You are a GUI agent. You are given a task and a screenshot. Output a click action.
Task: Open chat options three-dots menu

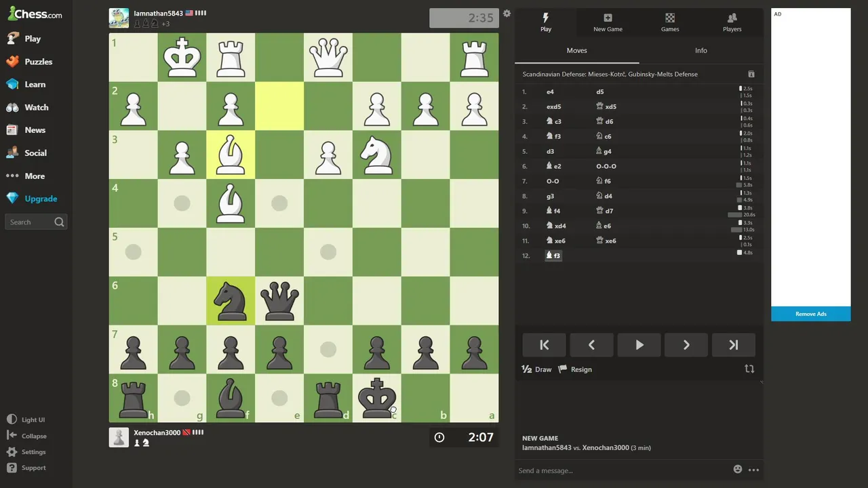753,470
